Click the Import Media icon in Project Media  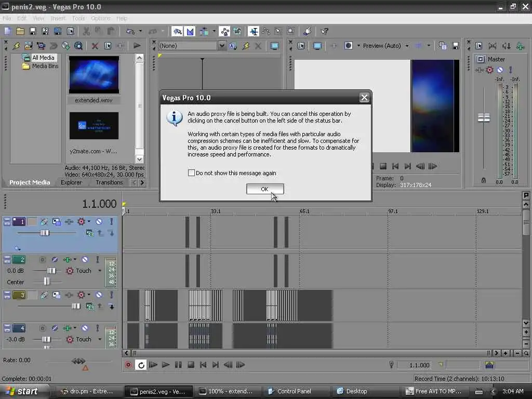(x=28, y=46)
